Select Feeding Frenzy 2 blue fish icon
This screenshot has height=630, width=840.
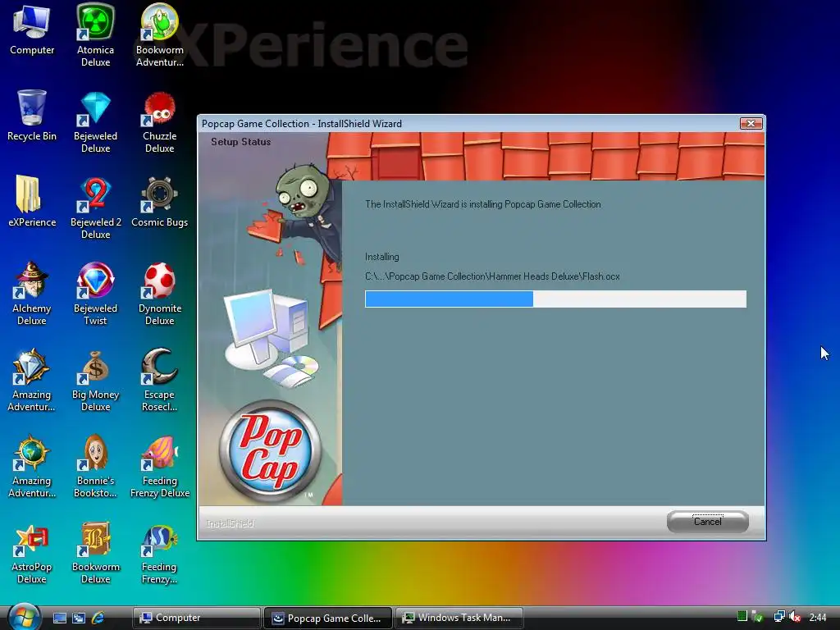[159, 552]
